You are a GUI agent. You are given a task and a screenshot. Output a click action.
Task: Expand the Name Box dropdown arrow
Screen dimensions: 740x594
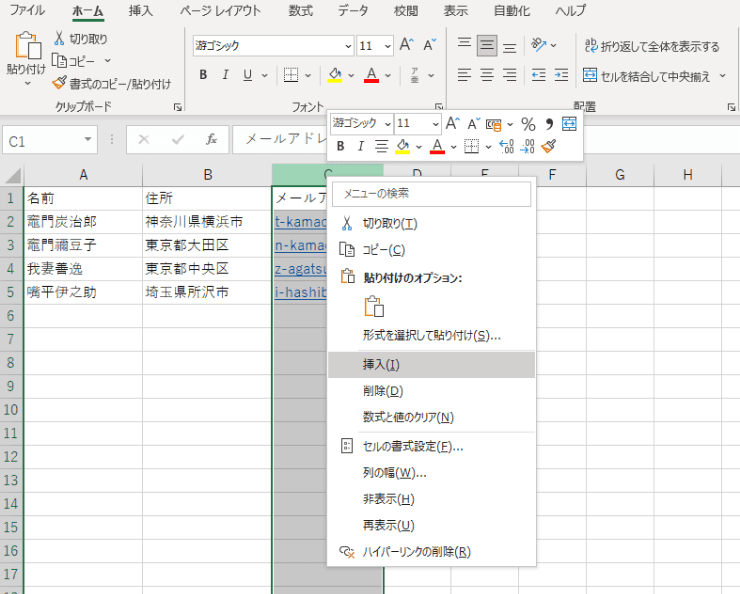click(x=89, y=141)
